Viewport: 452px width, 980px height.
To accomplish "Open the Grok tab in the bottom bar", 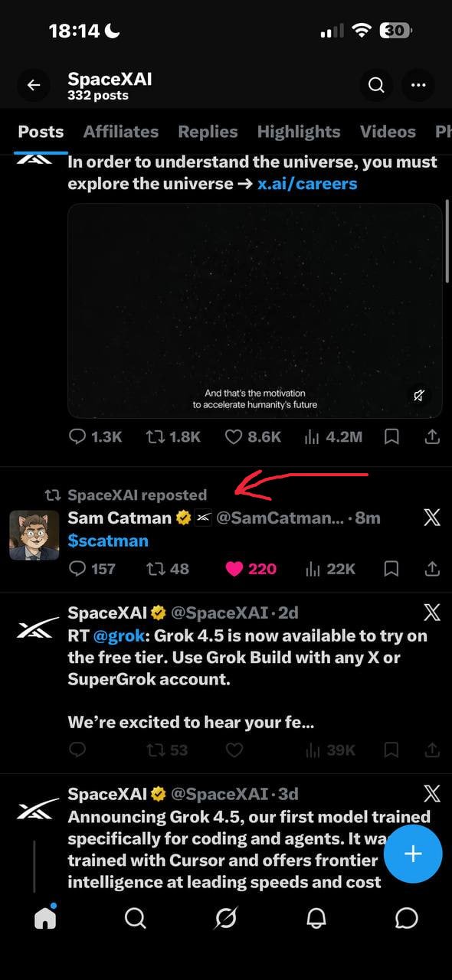I will click(x=226, y=918).
